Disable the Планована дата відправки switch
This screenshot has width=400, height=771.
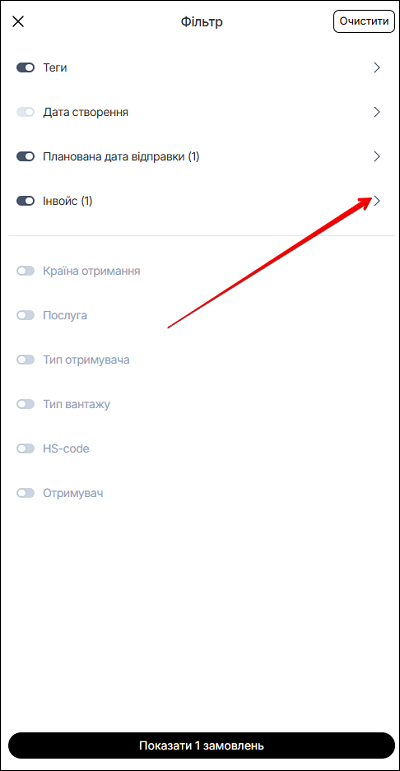click(x=26, y=156)
